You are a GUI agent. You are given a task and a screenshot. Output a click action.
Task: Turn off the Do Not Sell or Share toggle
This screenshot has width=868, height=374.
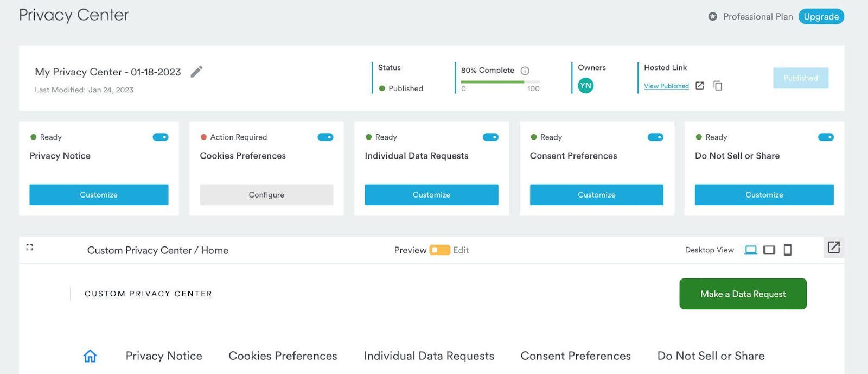(x=826, y=137)
